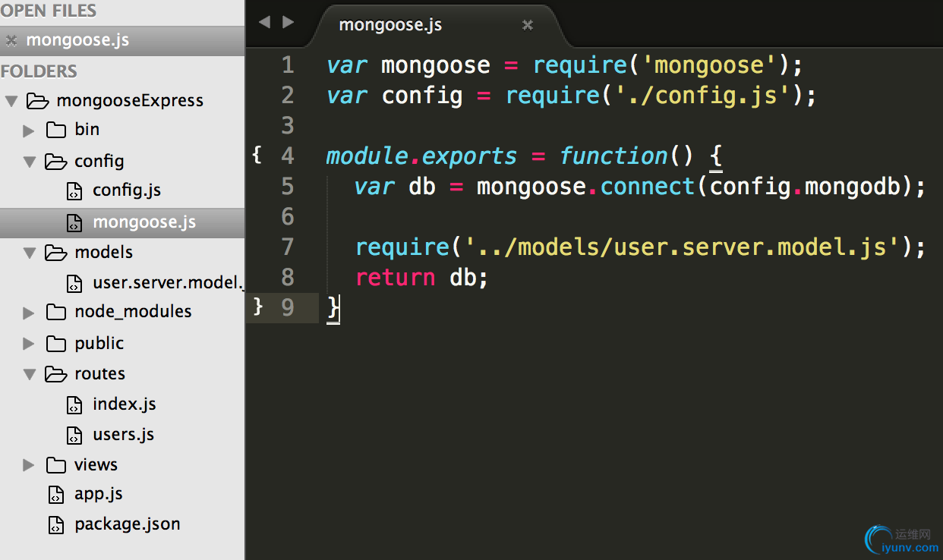The image size is (943, 560).
Task: Expand the public folder arrow
Action: (29, 344)
